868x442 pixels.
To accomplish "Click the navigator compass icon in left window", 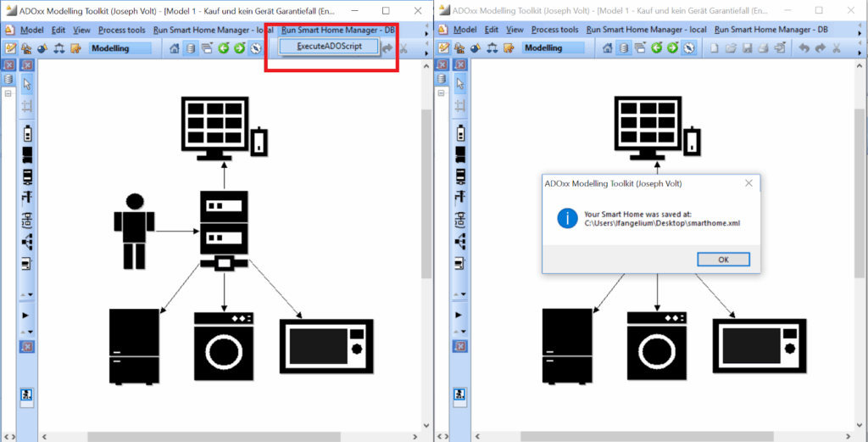I will [x=255, y=48].
